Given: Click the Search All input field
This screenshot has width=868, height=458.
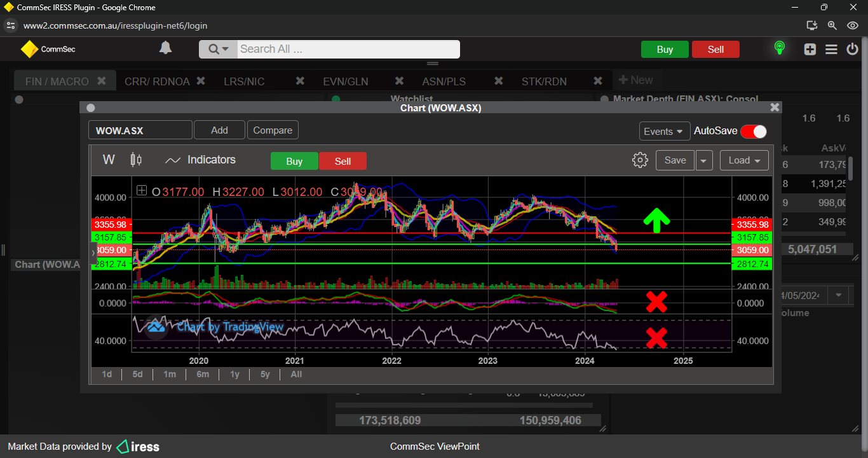Looking at the screenshot, I should pyautogui.click(x=348, y=50).
